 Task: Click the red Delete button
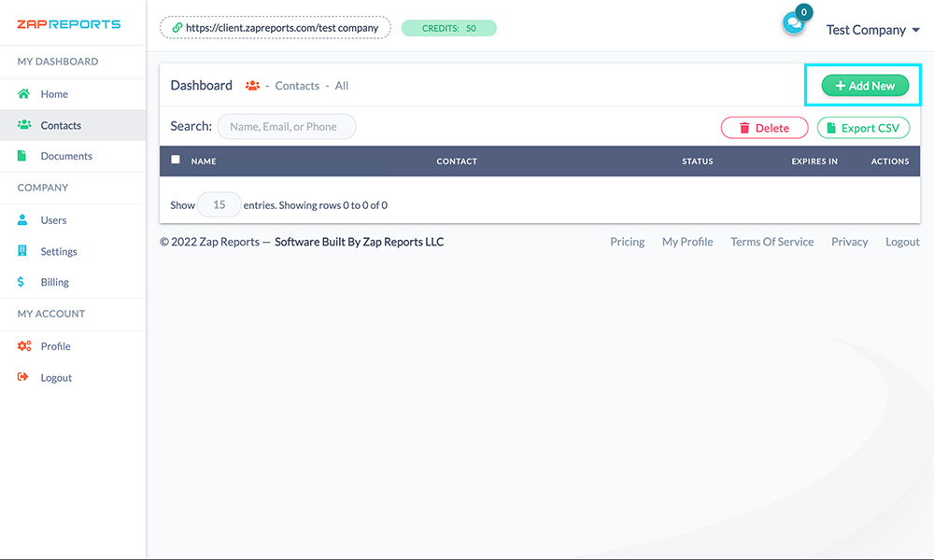764,128
